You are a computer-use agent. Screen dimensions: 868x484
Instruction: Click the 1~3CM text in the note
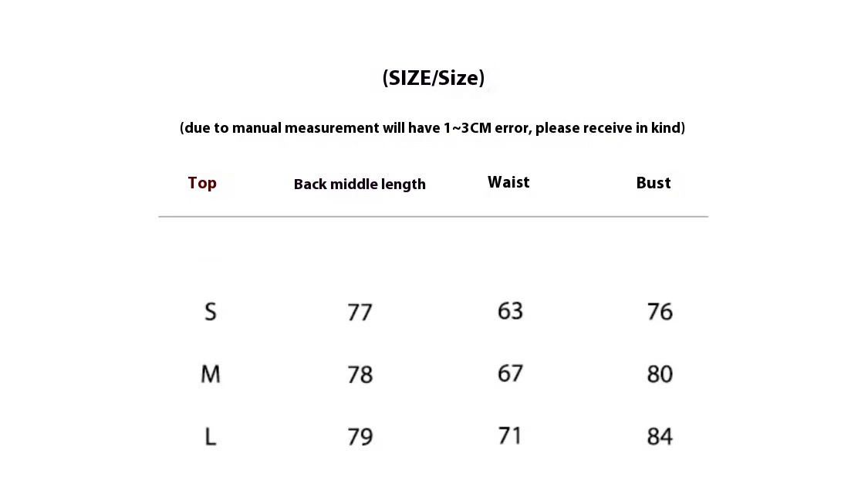click(468, 128)
